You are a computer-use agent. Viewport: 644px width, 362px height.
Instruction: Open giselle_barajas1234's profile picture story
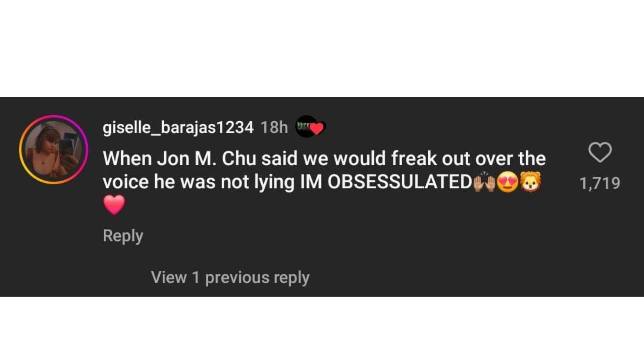(54, 149)
